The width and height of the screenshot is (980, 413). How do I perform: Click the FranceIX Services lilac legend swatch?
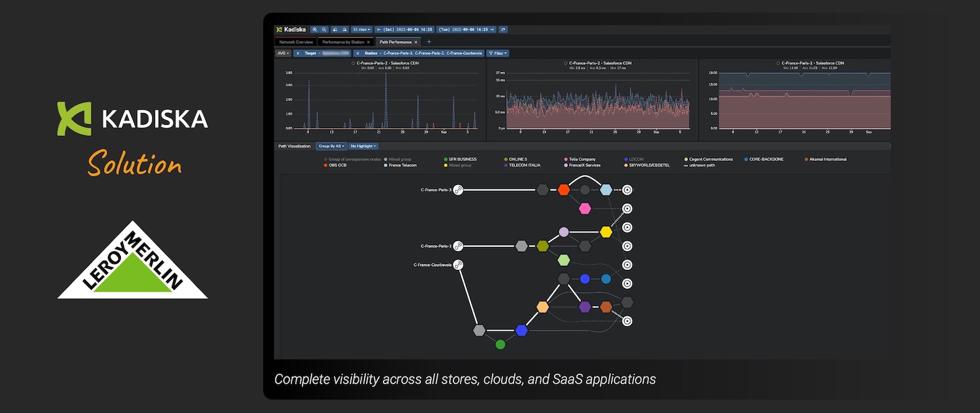pyautogui.click(x=566, y=165)
